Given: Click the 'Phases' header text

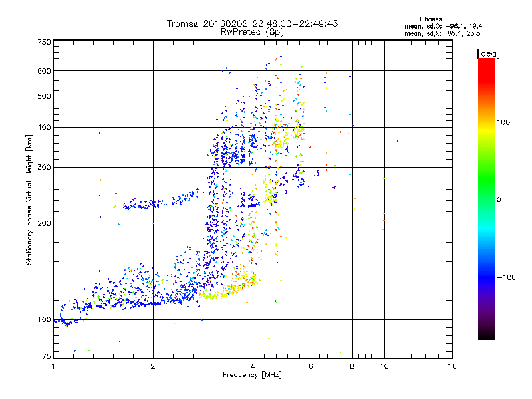Looking at the screenshot, I should [x=430, y=19].
